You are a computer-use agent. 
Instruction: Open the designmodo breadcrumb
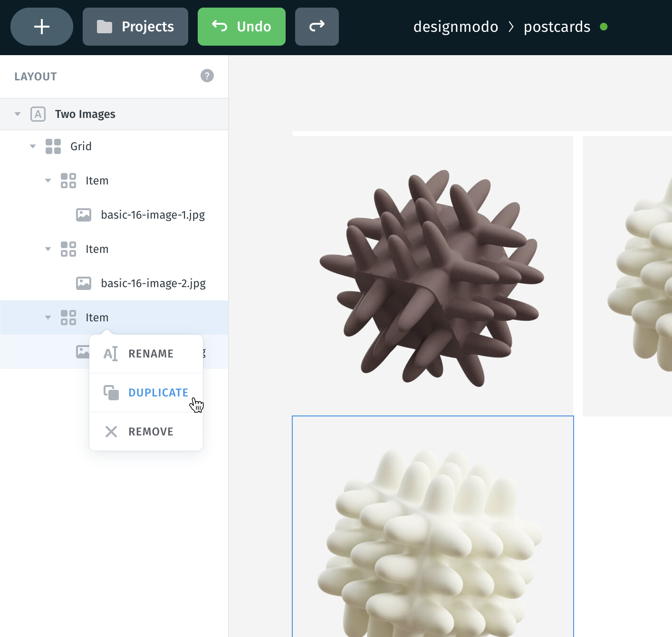[x=456, y=27]
